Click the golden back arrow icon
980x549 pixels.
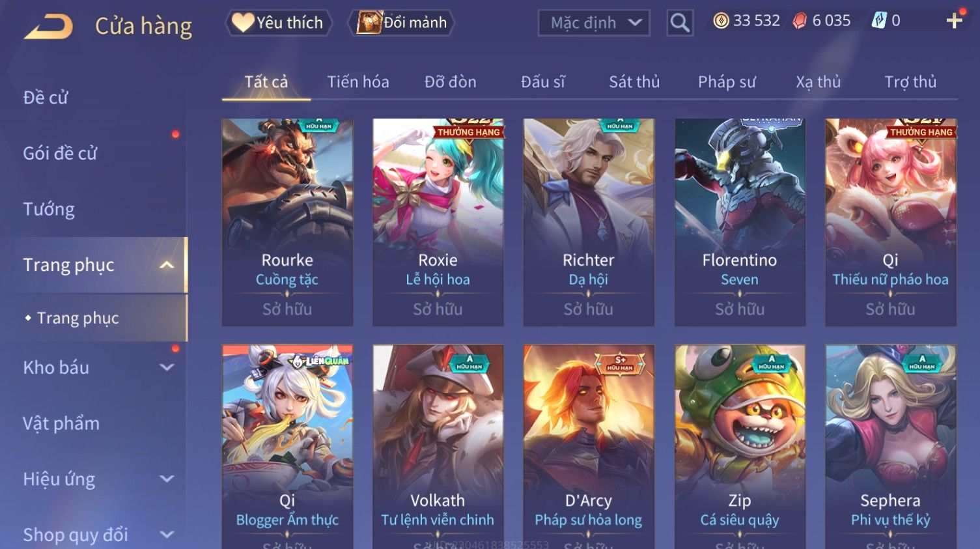click(x=48, y=27)
